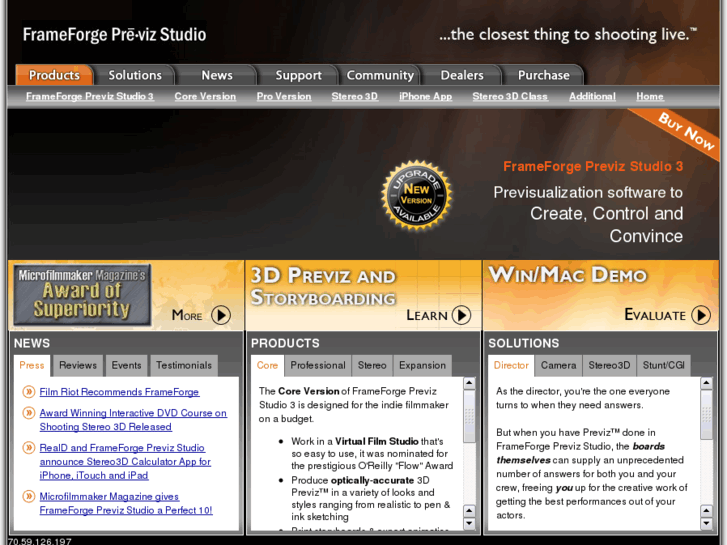This screenshot has height=545, width=727.
Task: Click the FrameForge Previz Studio logo title
Action: [115, 35]
